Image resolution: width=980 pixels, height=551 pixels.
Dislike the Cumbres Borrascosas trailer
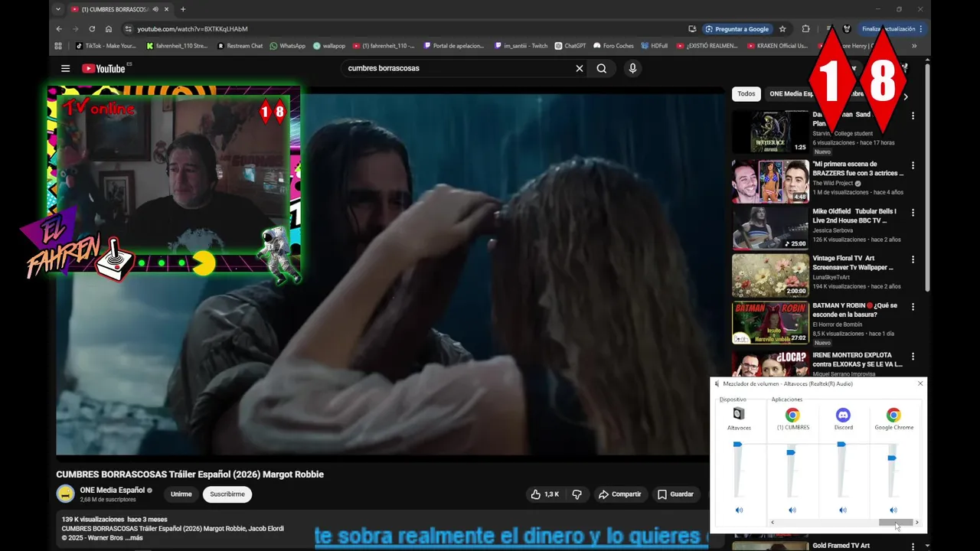(x=577, y=494)
